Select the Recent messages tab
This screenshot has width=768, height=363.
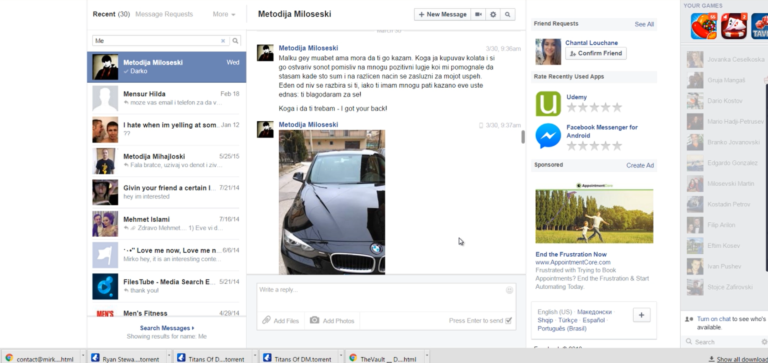111,14
